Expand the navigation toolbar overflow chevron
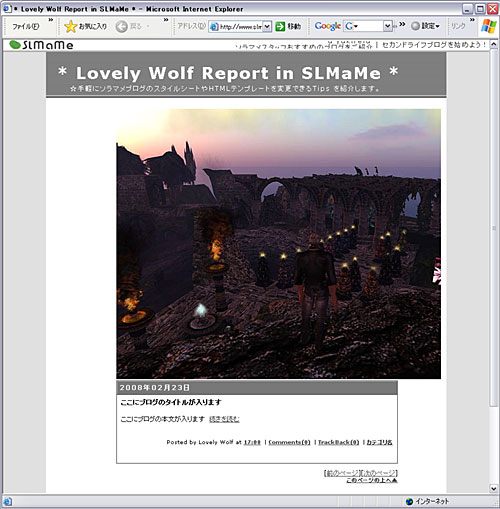Screen dimensions: 500x509 [x=166, y=20]
